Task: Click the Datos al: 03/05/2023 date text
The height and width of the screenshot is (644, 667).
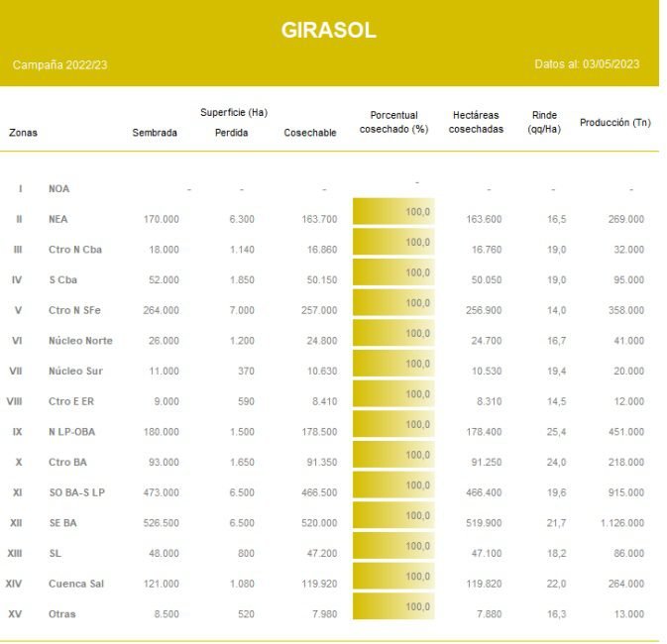Action: coord(587,64)
